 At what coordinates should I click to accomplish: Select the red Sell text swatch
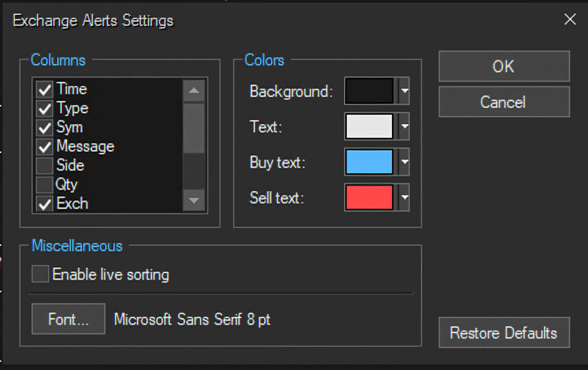tap(369, 197)
